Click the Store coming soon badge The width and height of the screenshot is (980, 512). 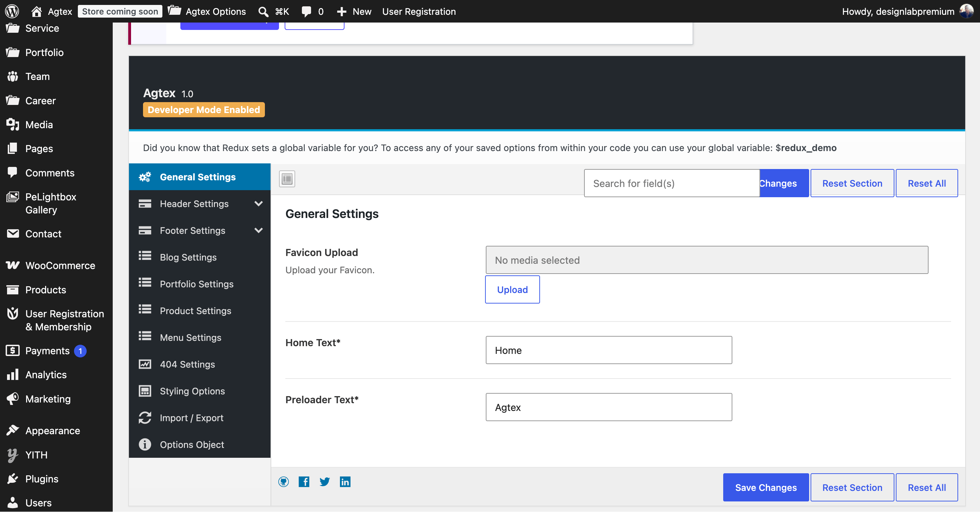120,11
